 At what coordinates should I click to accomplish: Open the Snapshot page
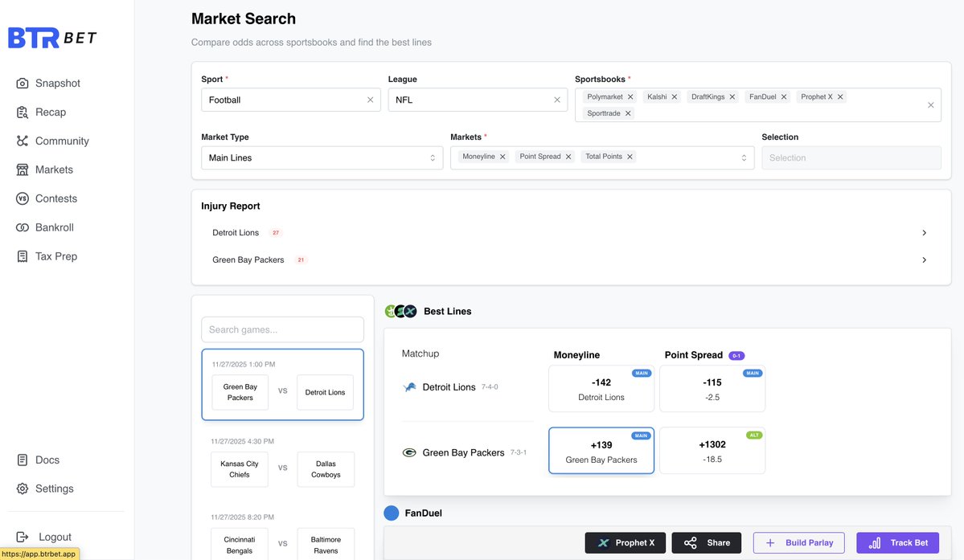click(x=57, y=83)
